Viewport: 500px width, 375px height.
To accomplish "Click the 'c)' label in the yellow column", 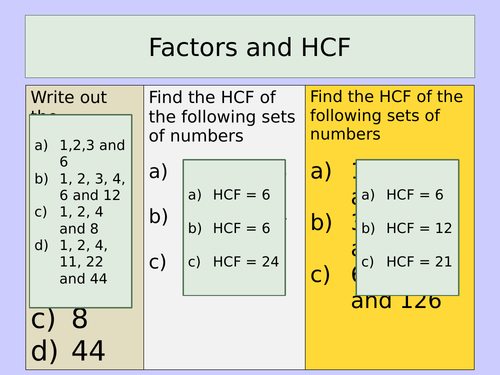I will pos(320,274).
